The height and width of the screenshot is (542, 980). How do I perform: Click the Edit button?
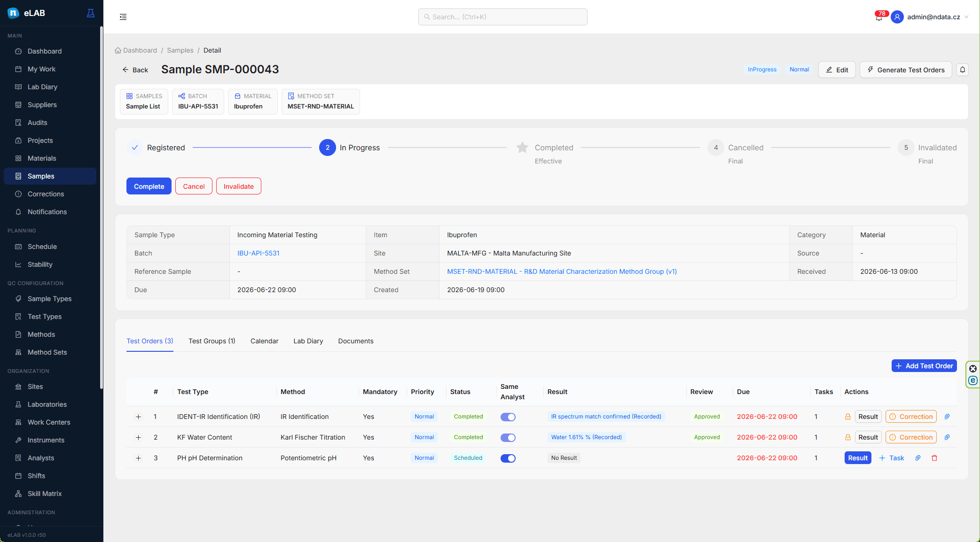[x=837, y=70]
